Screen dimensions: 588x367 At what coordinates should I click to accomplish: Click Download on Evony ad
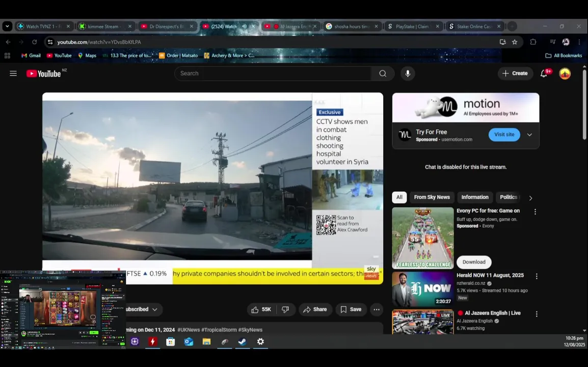click(474, 263)
